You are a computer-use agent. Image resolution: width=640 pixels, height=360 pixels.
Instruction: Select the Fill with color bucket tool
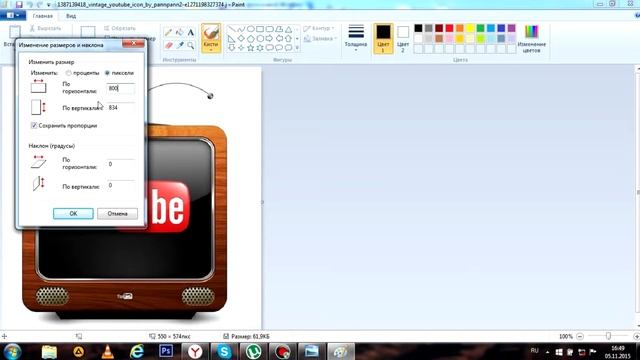pyautogui.click(x=179, y=32)
